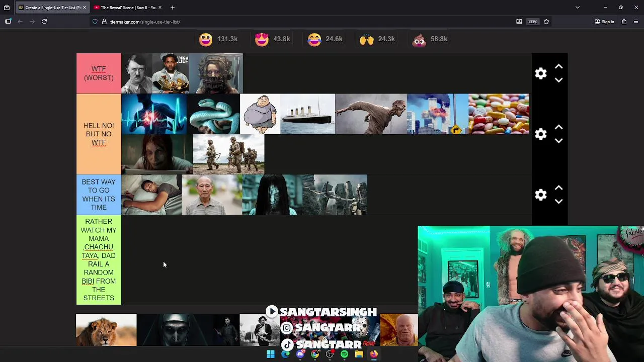The image size is (644, 362).
Task: Click the shield tracking protection icon
Action: click(95, 22)
